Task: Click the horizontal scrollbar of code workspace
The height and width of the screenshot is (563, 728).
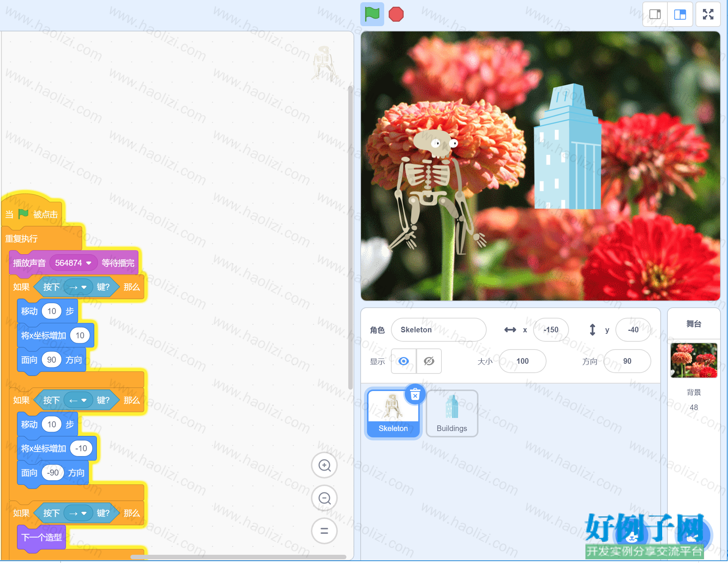Action: [238, 557]
